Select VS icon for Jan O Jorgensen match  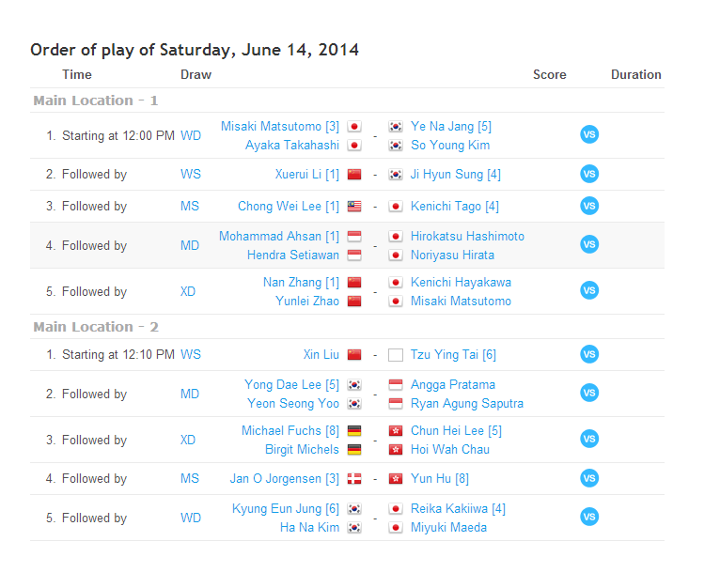589,478
